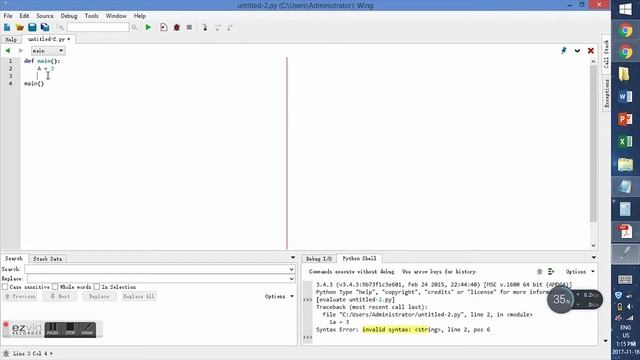Switch to the Stack Data tab
This screenshot has width=640, height=360.
(x=47, y=259)
